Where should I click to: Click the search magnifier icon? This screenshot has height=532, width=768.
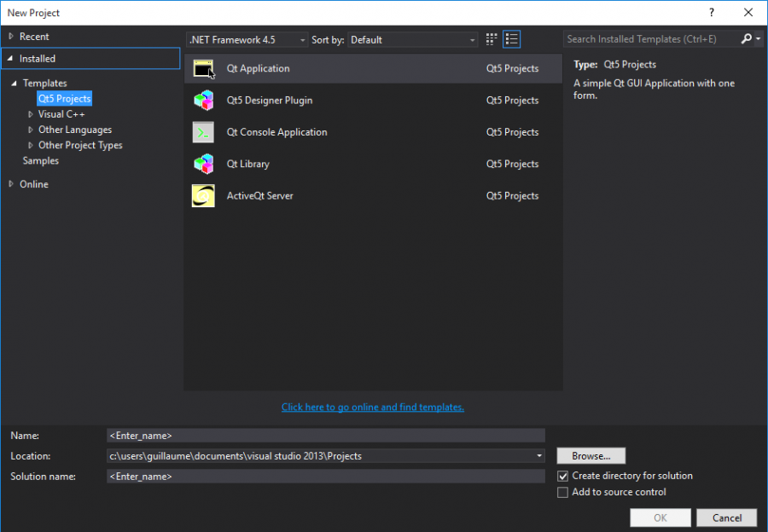coord(746,38)
